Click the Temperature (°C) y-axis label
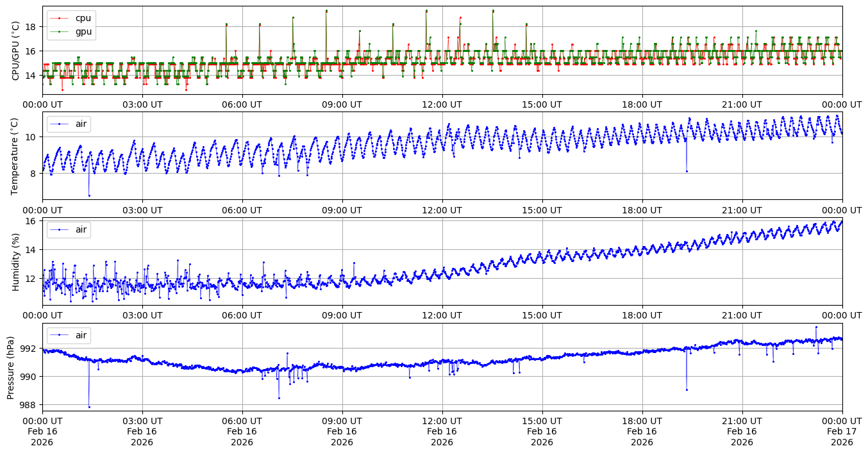 point(16,156)
